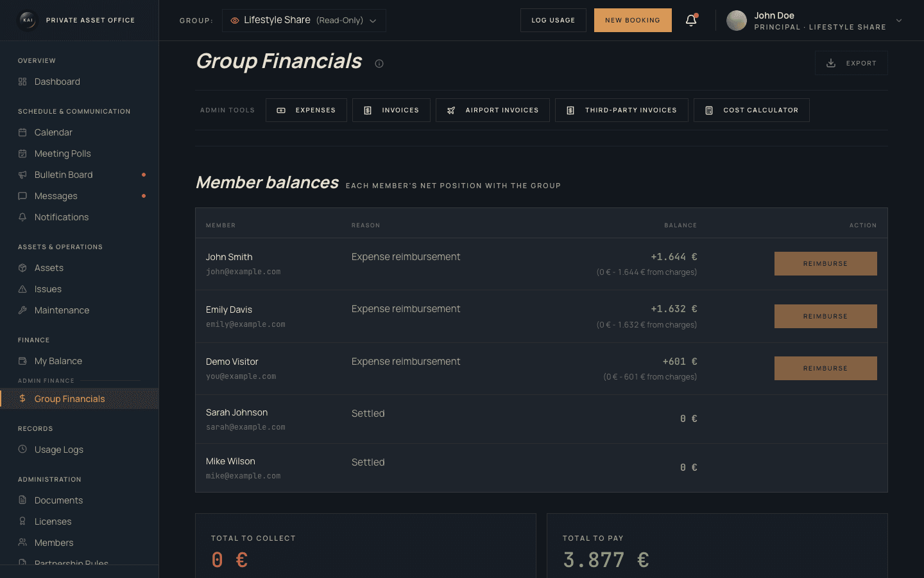
Task: Click the Issues warning triangle icon
Action: pyautogui.click(x=22, y=289)
